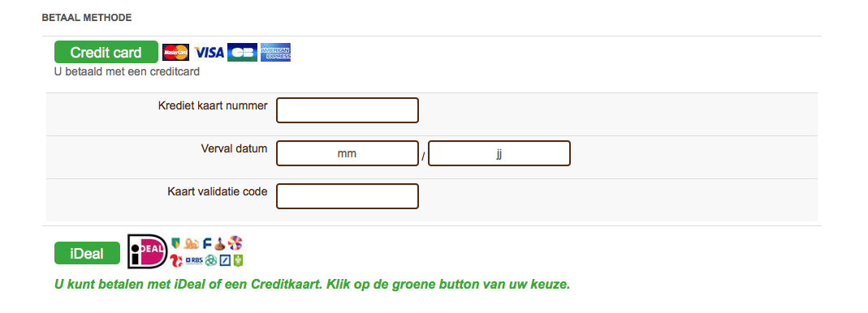The image size is (868, 313).
Task: Click the red SNS bank logo
Action: click(x=176, y=260)
